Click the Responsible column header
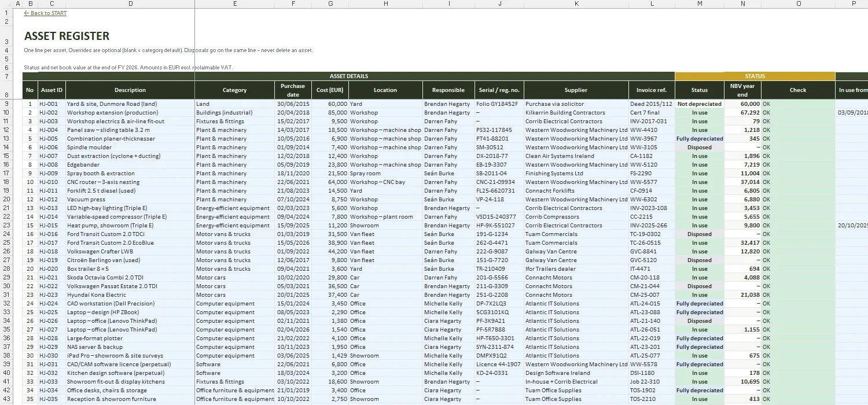The image size is (868, 405). (448, 90)
